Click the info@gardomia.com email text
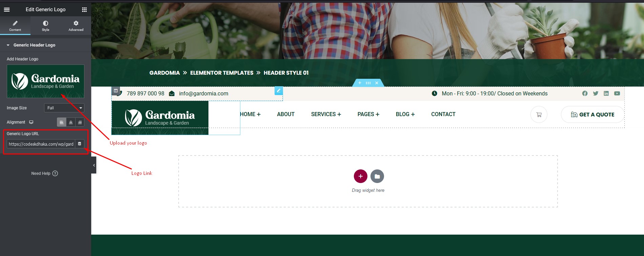Screen dimensions: 644x256 pos(204,93)
